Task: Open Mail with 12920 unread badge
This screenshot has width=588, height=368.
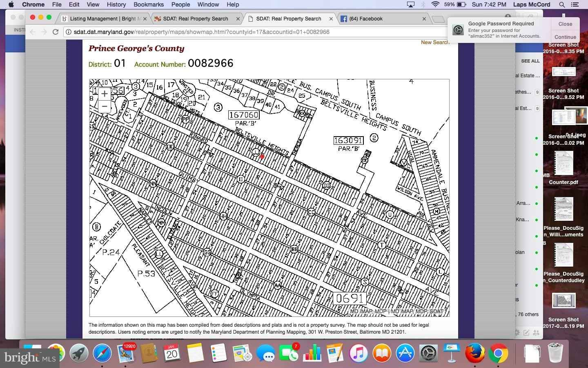Action: 126,353
